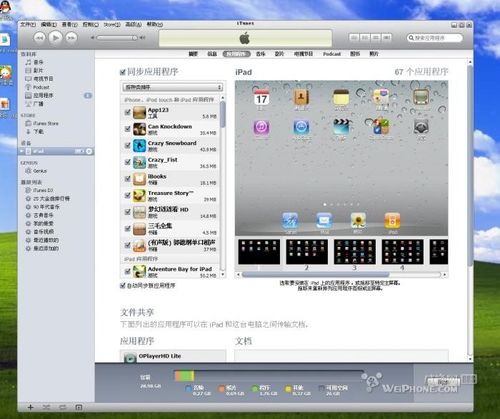Select home screen page 3 thumbnail
This screenshot has width=500, height=419.
pyautogui.click(x=355, y=252)
